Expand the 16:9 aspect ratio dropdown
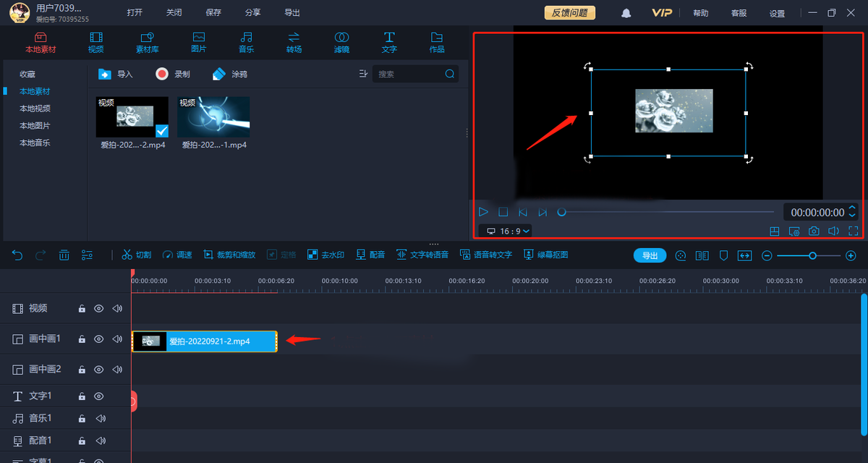Viewport: 868px width, 463px height. 508,231
